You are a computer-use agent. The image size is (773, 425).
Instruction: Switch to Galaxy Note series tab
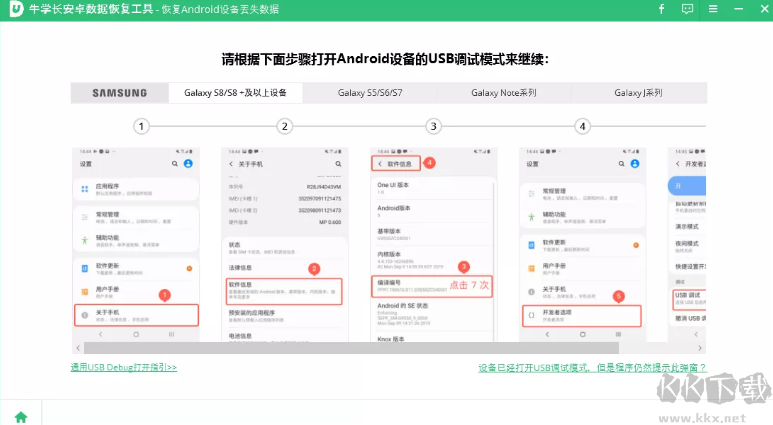click(504, 93)
